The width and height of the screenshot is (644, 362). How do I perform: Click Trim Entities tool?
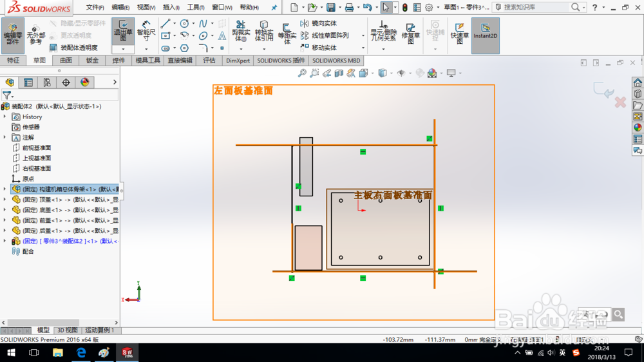click(x=241, y=31)
